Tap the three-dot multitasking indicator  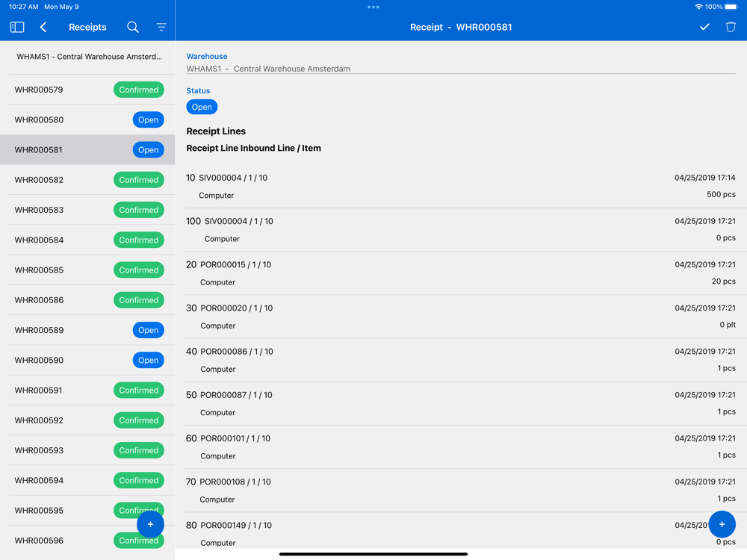pos(373,7)
